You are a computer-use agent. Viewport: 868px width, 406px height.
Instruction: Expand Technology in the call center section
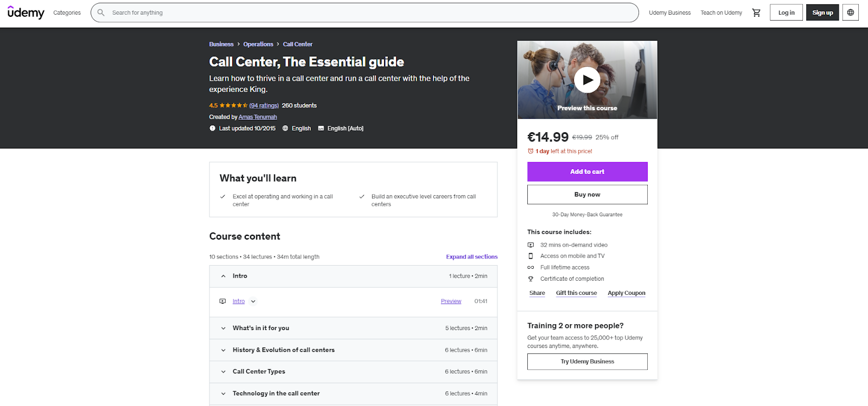(x=223, y=394)
